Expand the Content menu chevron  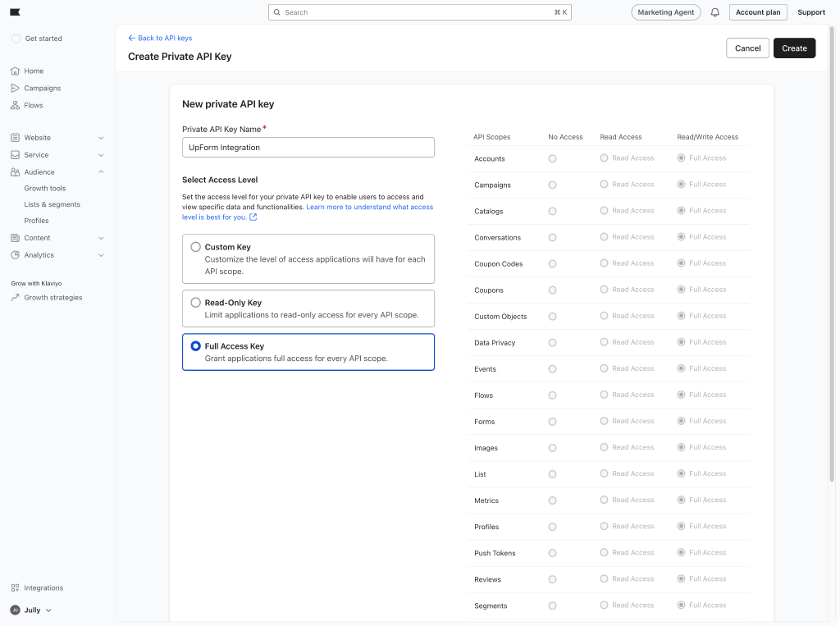[101, 238]
